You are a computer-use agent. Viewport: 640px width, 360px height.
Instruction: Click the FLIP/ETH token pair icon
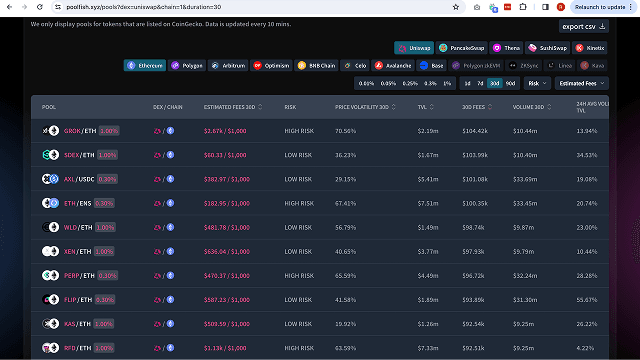pyautogui.click(x=51, y=300)
